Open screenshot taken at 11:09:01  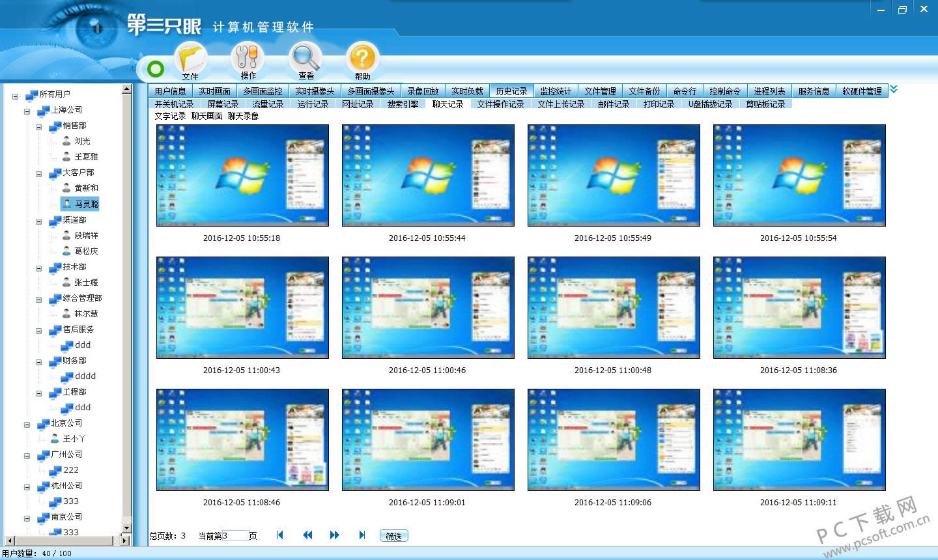point(428,440)
